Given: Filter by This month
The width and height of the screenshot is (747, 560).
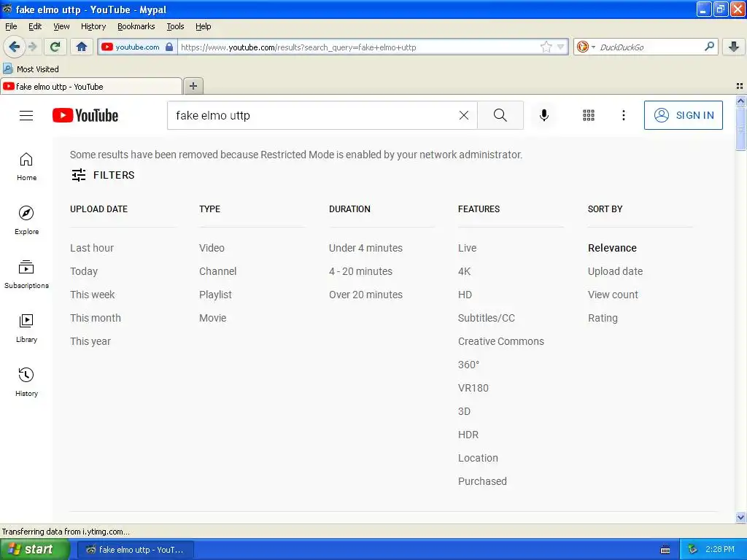Looking at the screenshot, I should coord(96,318).
